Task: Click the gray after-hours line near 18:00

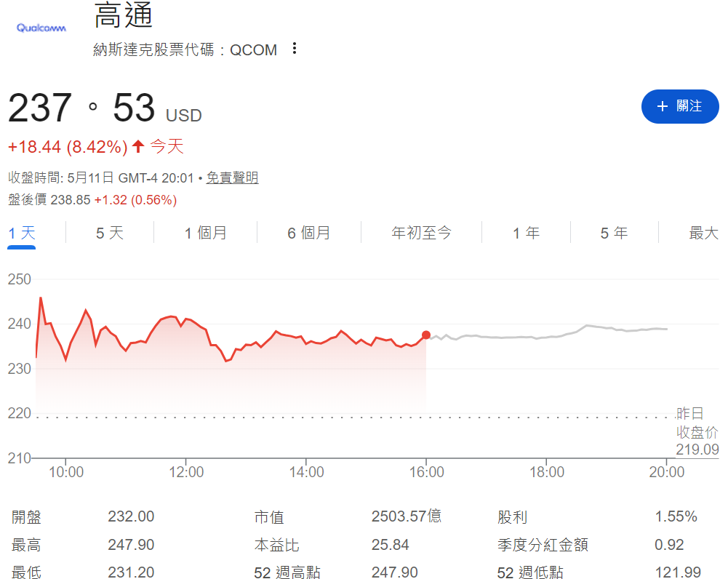Action: tap(546, 337)
